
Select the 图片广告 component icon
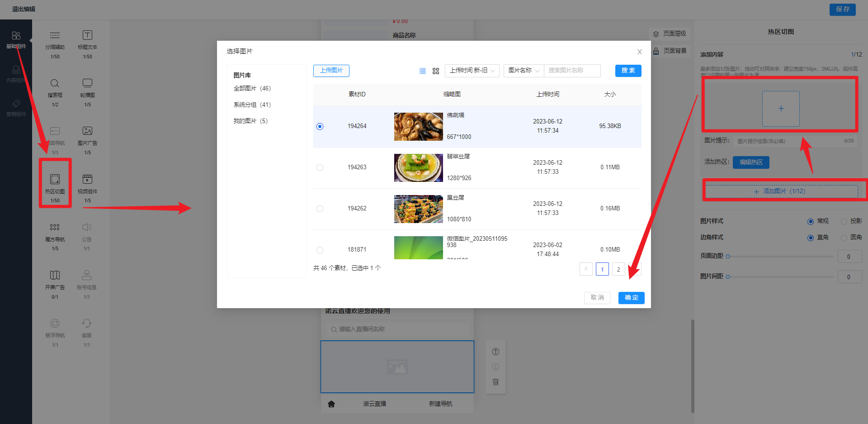(x=87, y=131)
